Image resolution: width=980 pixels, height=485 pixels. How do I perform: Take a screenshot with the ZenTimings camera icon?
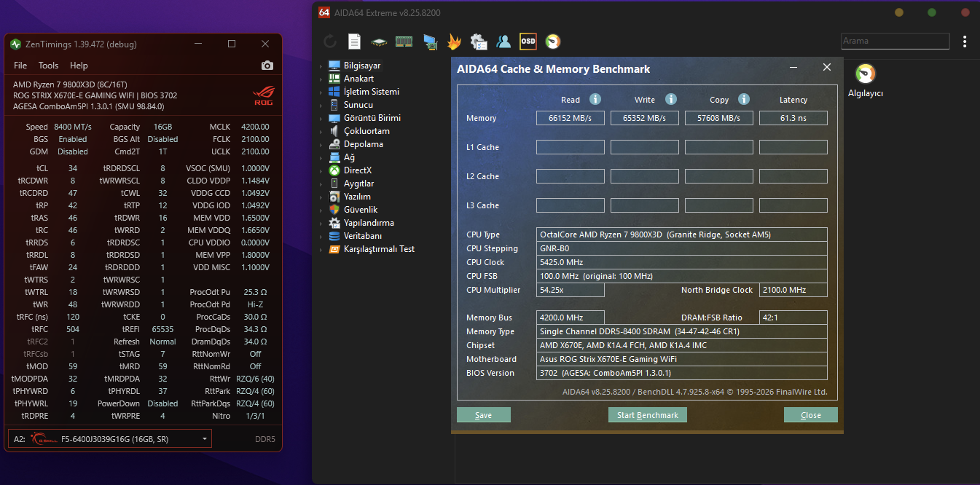pos(267,66)
